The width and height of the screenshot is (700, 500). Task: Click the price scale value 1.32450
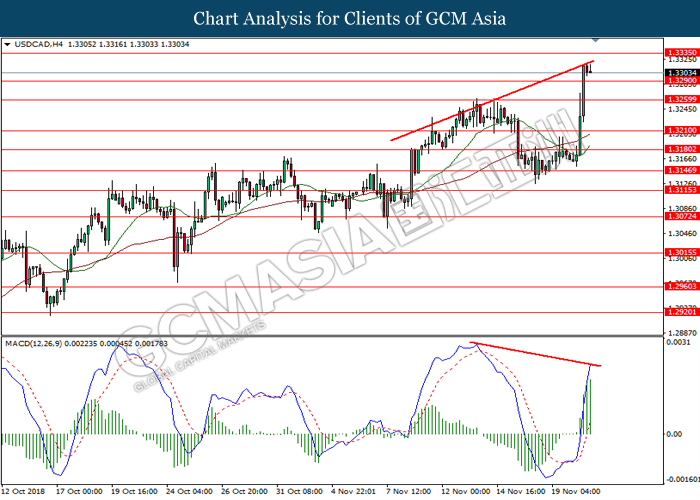tap(681, 109)
